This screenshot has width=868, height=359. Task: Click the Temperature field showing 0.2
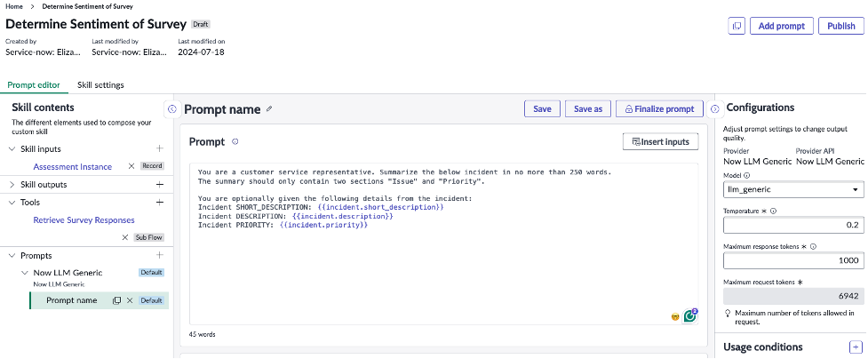794,225
